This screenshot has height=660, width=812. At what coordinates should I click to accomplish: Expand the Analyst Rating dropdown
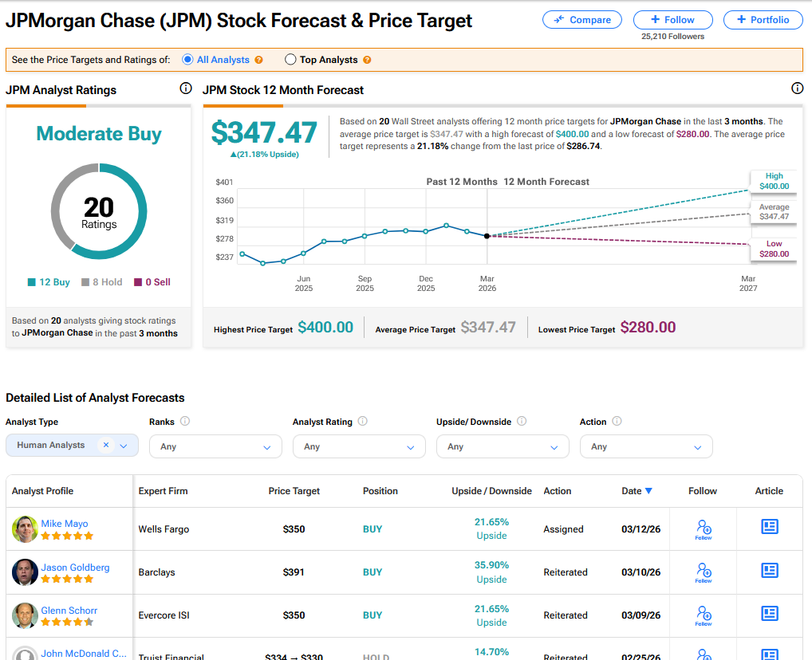coord(359,447)
